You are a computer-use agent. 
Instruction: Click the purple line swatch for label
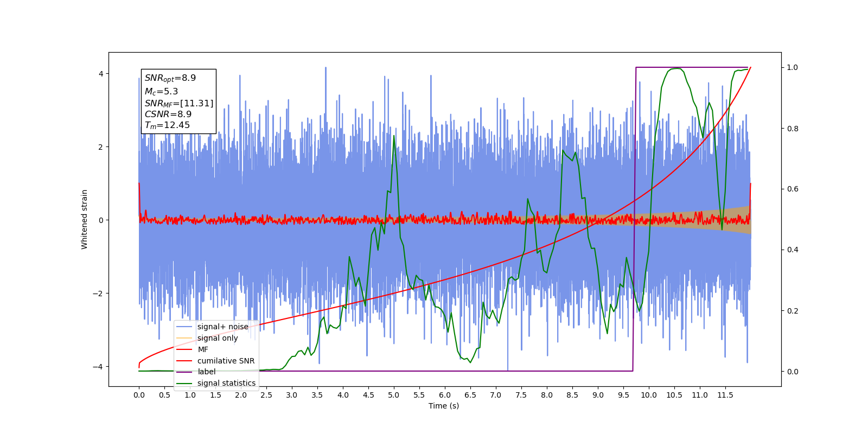tap(185, 372)
